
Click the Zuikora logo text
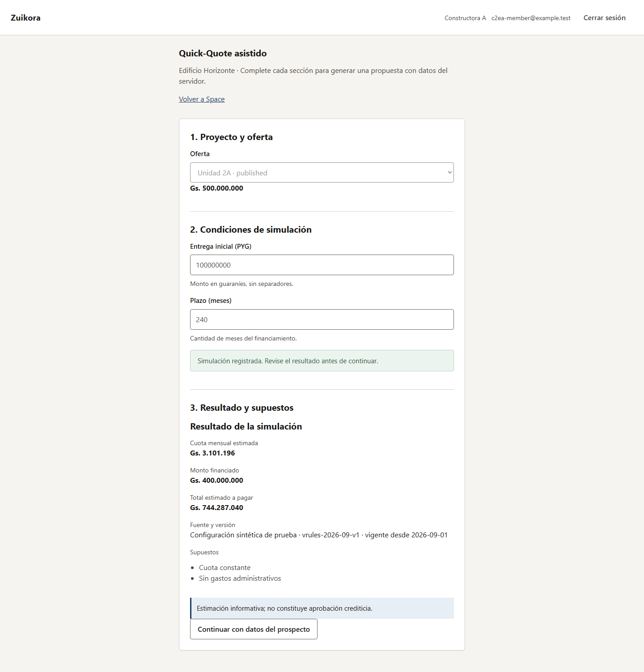tap(25, 18)
